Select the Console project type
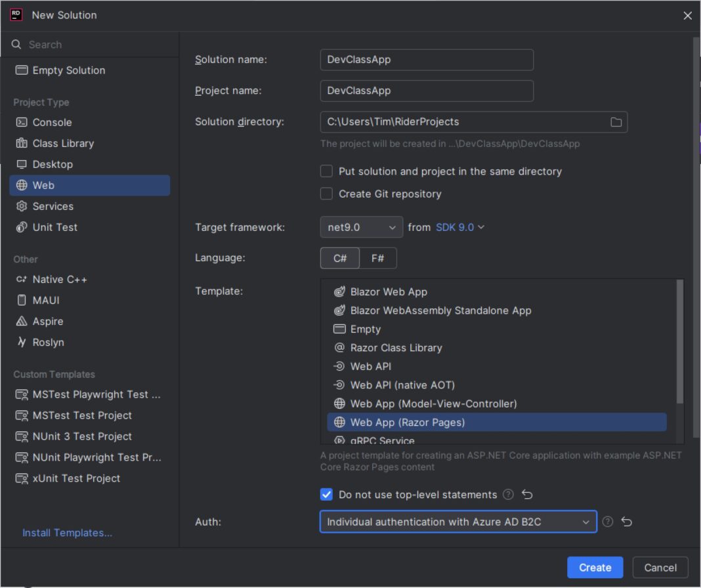The width and height of the screenshot is (701, 588). [x=52, y=122]
